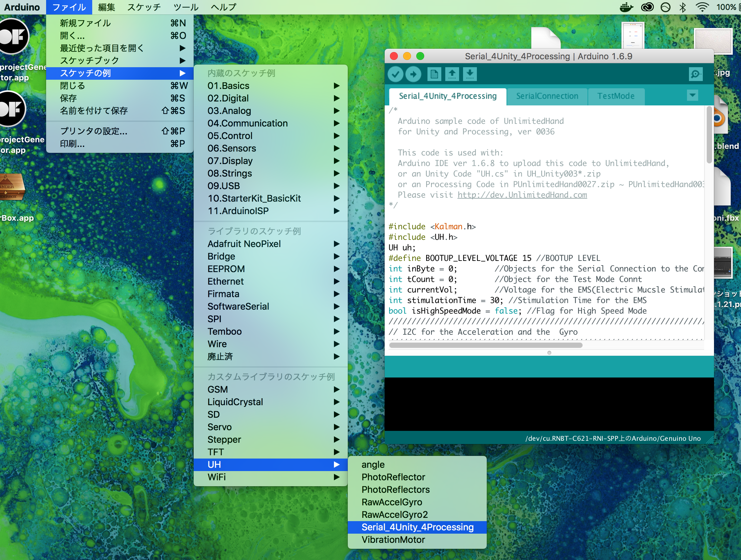Image resolution: width=741 pixels, height=560 pixels.
Task: Expand the 02.Digital examples submenu
Action: point(271,98)
